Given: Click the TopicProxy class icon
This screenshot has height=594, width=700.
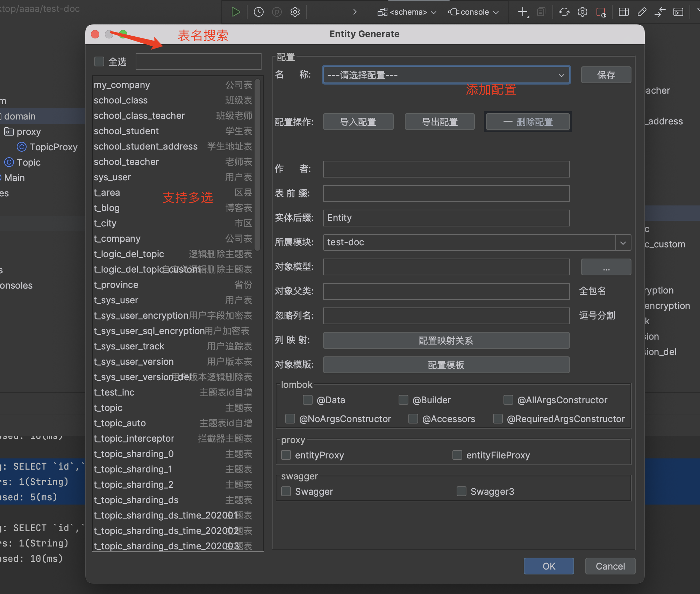Looking at the screenshot, I should pyautogui.click(x=22, y=147).
